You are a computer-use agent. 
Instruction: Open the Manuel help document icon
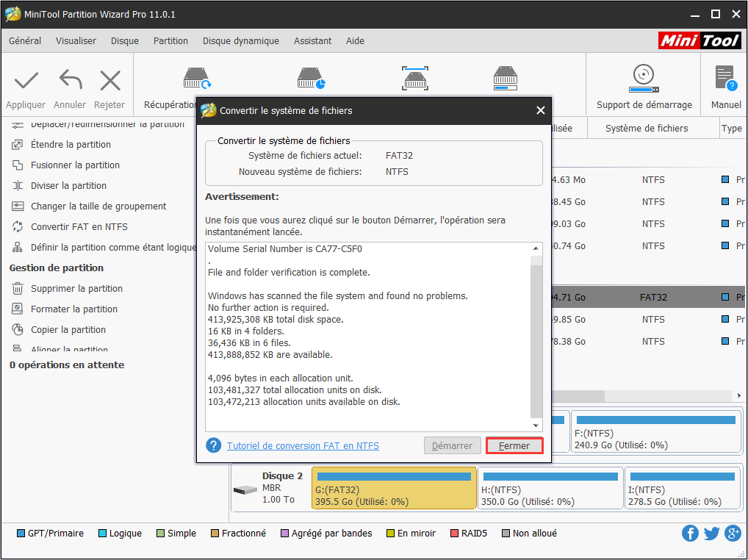coord(725,78)
